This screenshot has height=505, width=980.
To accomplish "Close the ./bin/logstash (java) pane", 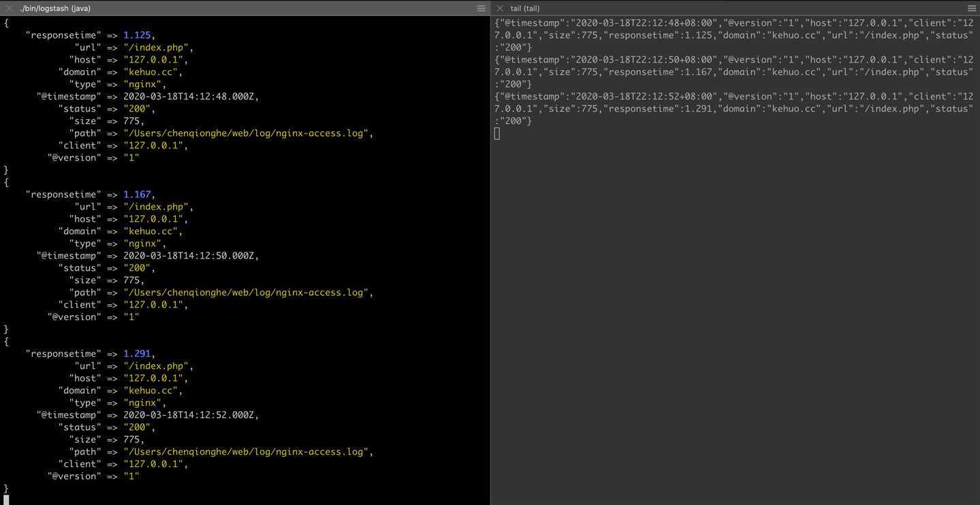I will pos(9,8).
